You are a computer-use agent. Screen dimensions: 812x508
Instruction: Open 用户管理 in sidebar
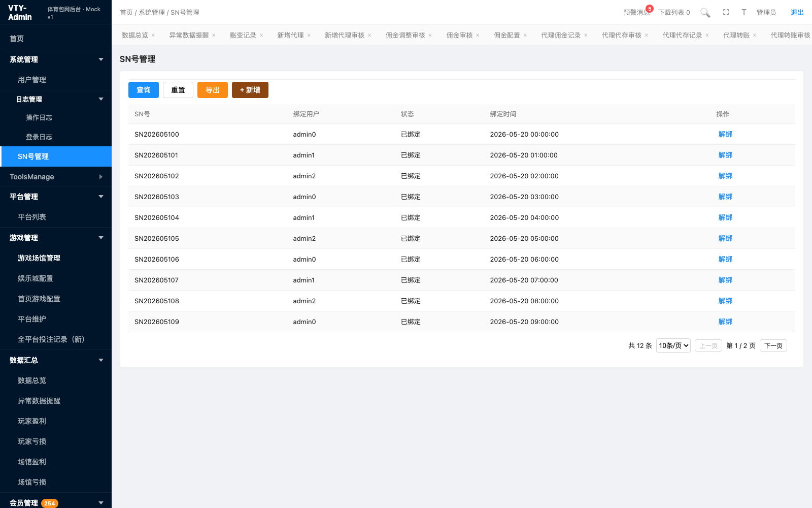(x=56, y=80)
